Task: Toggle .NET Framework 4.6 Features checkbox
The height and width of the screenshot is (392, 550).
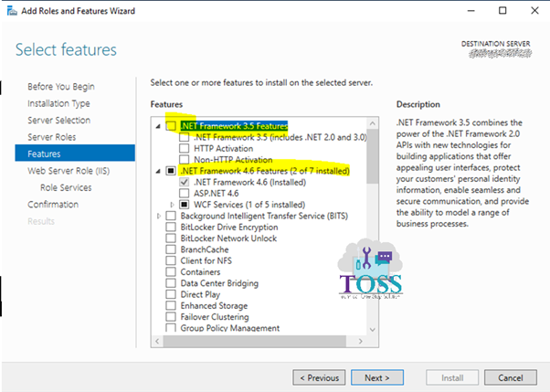Action: click(x=171, y=171)
